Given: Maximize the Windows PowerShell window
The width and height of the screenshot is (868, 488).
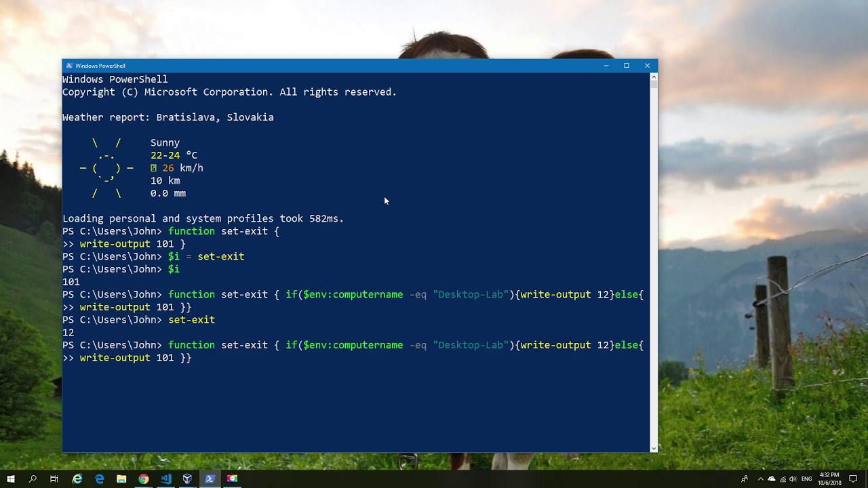Looking at the screenshot, I should click(x=627, y=66).
